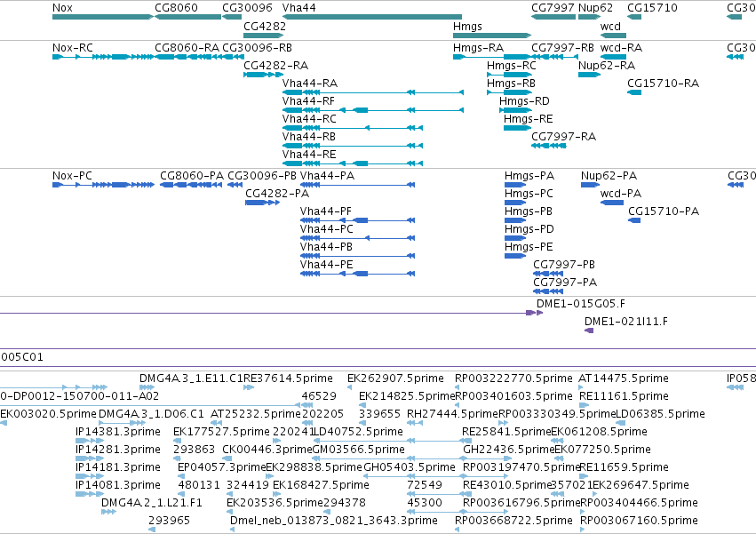756x534 pixels.
Task: Select the CG15710 gene label
Action: coord(652,8)
